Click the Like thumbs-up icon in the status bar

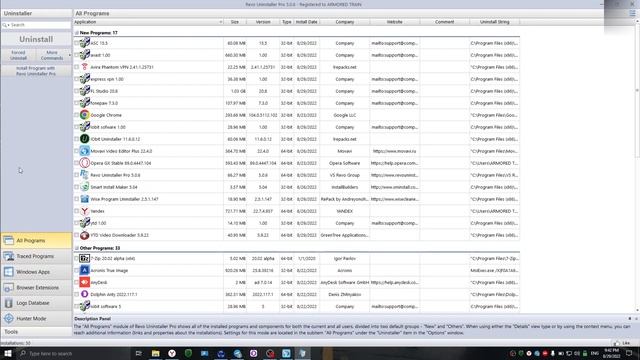pyautogui.click(x=616, y=343)
